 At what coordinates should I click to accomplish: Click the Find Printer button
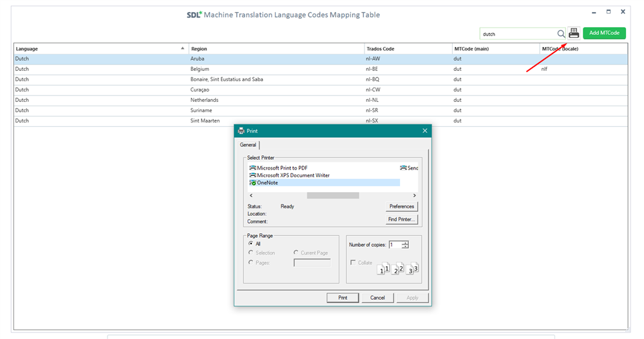pyautogui.click(x=402, y=219)
